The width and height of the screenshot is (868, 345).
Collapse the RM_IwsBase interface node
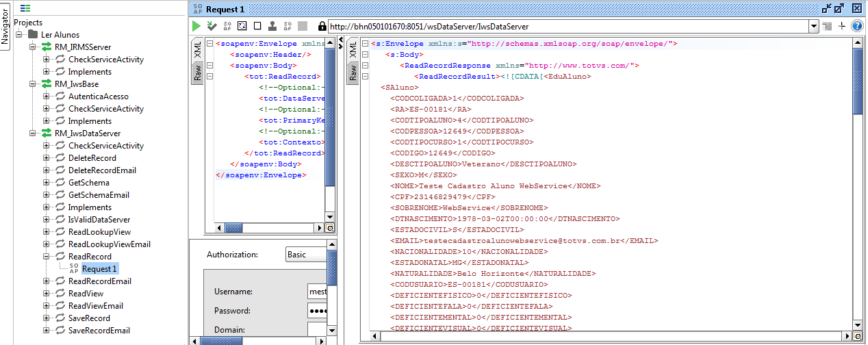pos(34,84)
